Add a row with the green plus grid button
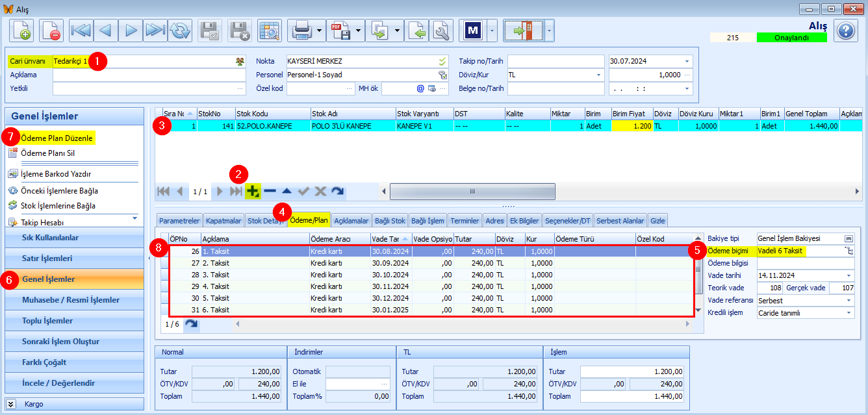Viewport: 868px width, 415px height. [x=253, y=191]
